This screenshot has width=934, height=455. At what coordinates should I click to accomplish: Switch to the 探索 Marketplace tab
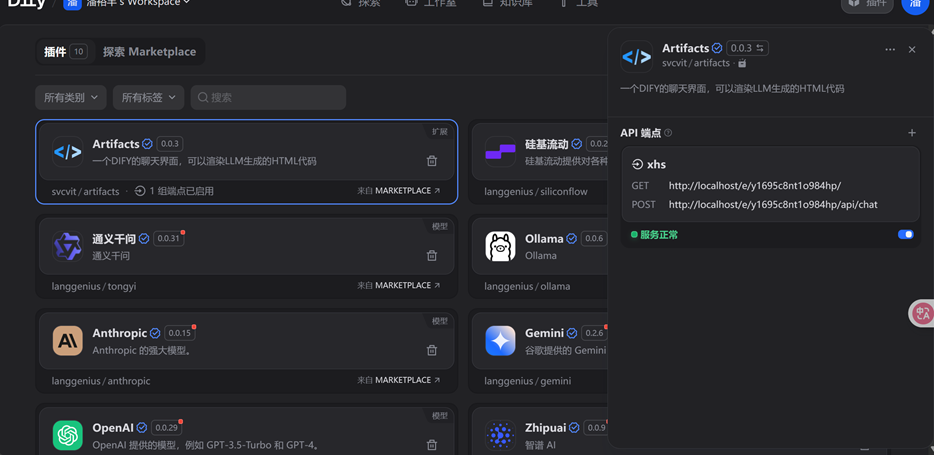coord(150,52)
